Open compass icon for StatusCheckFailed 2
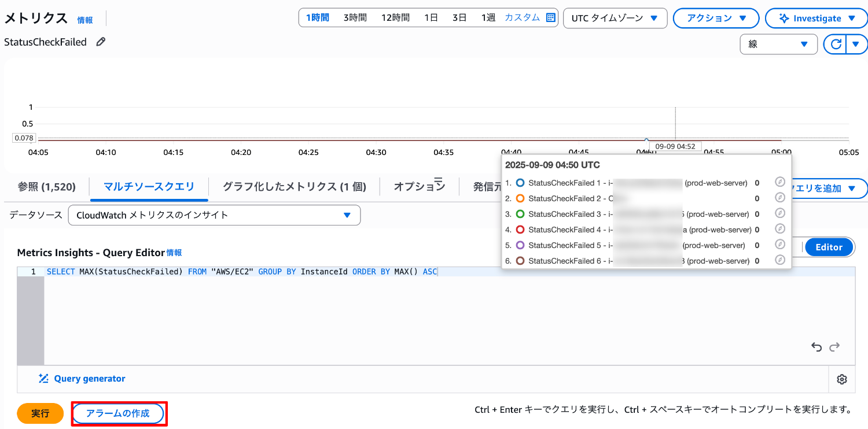Image resolution: width=868 pixels, height=429 pixels. pos(779,198)
